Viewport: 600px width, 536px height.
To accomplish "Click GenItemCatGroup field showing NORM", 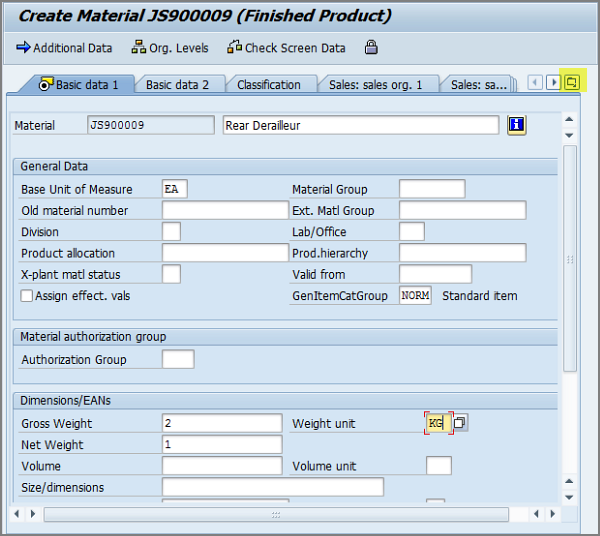I will pyautogui.click(x=416, y=295).
